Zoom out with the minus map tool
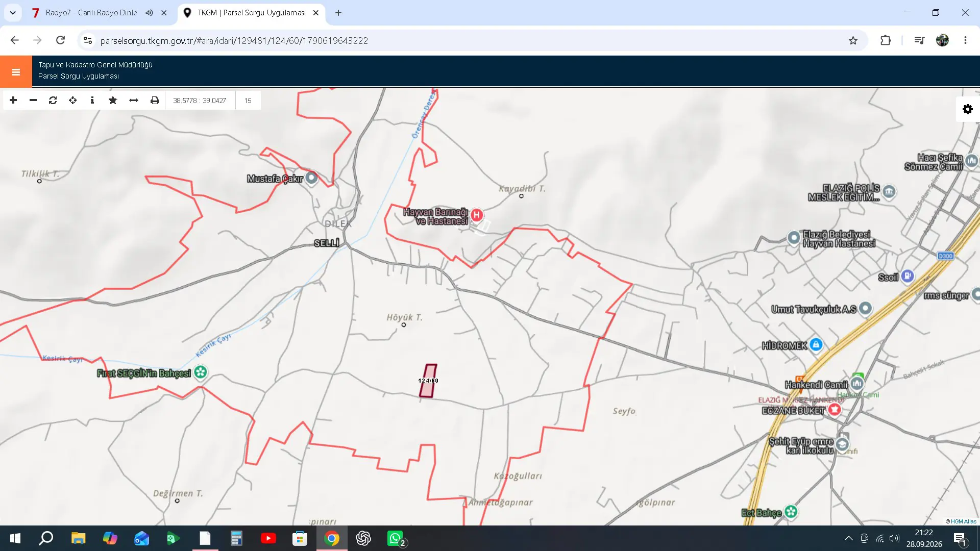This screenshot has width=980, height=551. pyautogui.click(x=33, y=101)
